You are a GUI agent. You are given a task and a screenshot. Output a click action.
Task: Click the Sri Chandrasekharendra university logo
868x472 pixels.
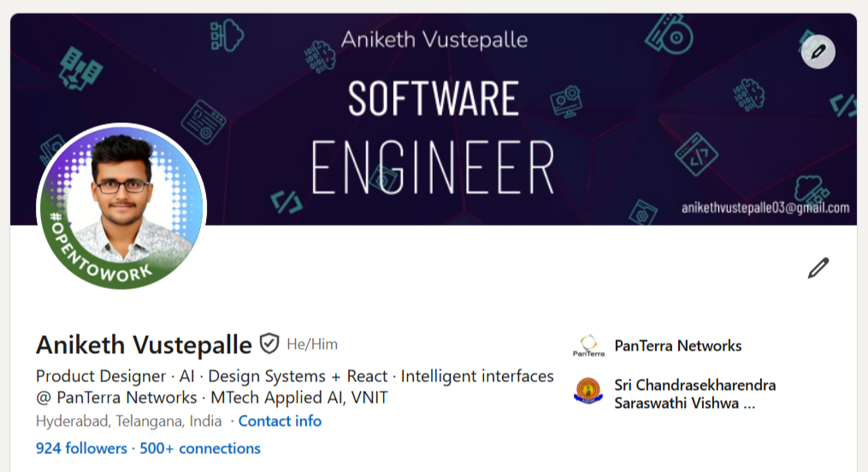point(588,392)
